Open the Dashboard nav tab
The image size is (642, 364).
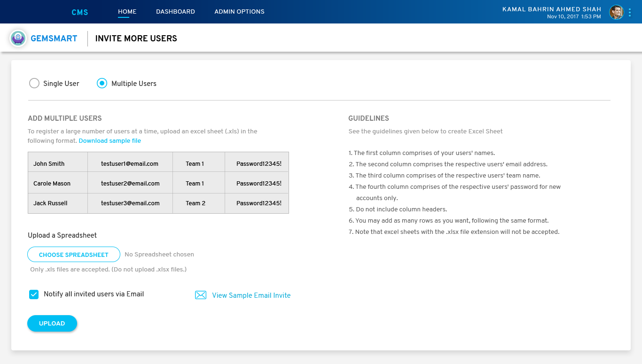coord(175,12)
